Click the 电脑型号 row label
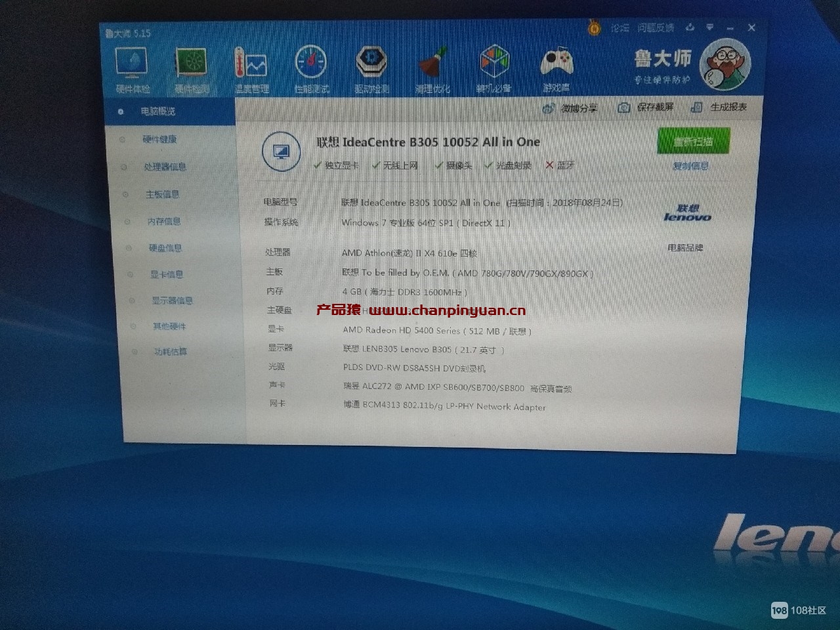This screenshot has height=630, width=840. point(280,202)
